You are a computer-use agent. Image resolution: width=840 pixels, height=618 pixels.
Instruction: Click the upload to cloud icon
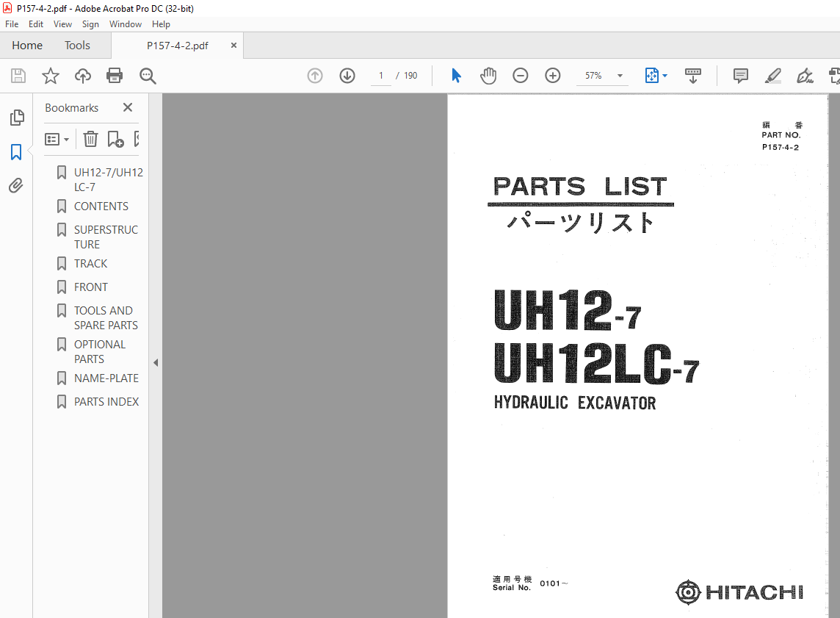[82, 76]
